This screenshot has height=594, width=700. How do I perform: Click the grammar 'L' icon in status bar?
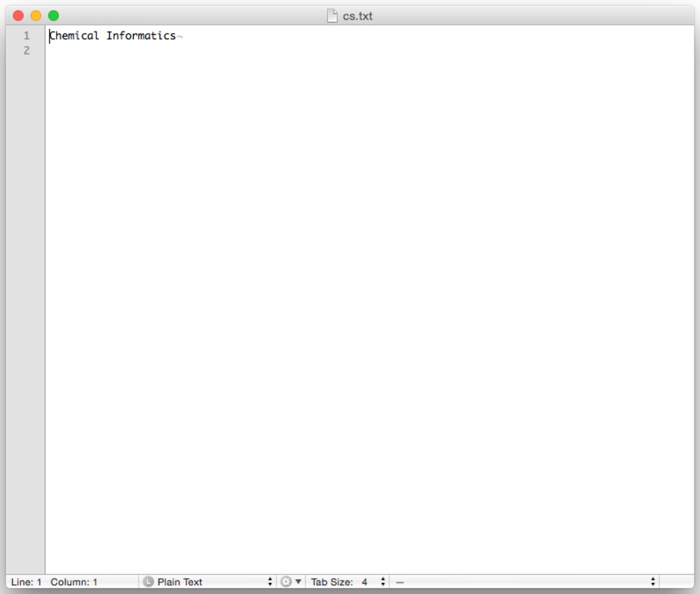click(x=148, y=582)
